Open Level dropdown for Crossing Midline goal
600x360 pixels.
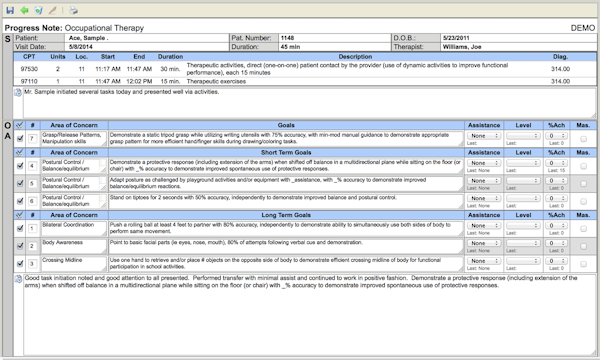pyautogui.click(x=523, y=261)
